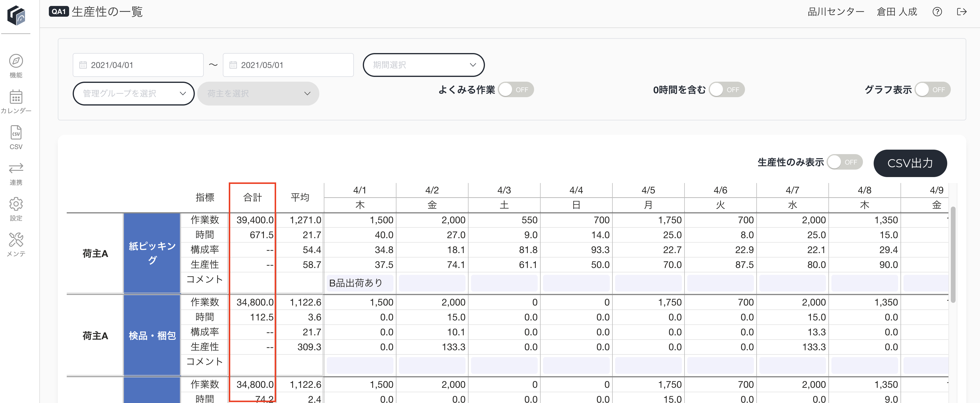Open the 荷主を選択 dropdown
This screenshot has height=403, width=980.
click(x=258, y=94)
